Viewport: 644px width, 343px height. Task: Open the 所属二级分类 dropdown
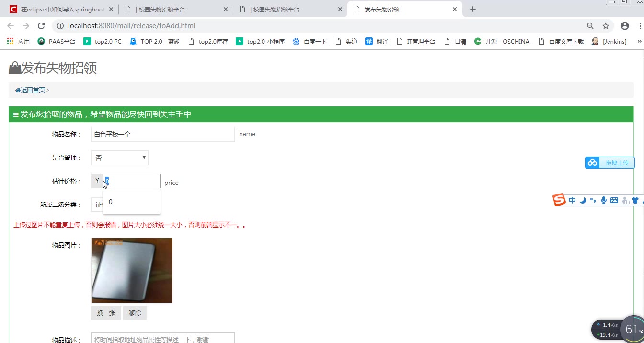coord(97,205)
